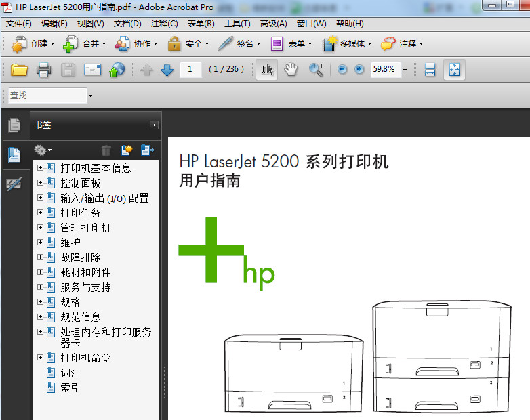The width and height of the screenshot is (530, 420).
Task: Choose the Marquee Zoom tool
Action: (x=316, y=70)
